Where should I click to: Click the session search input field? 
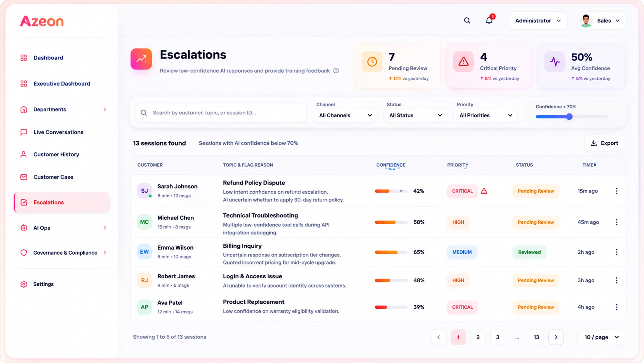point(221,113)
